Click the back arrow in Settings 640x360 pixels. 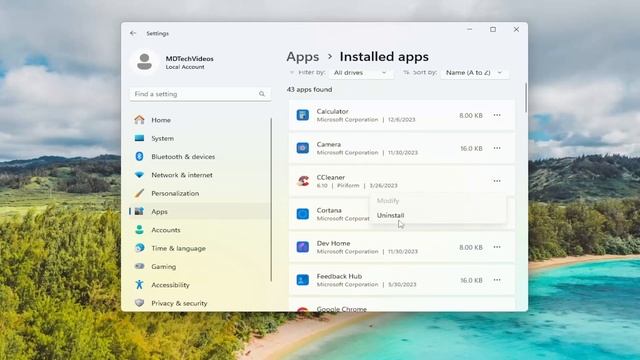[133, 33]
